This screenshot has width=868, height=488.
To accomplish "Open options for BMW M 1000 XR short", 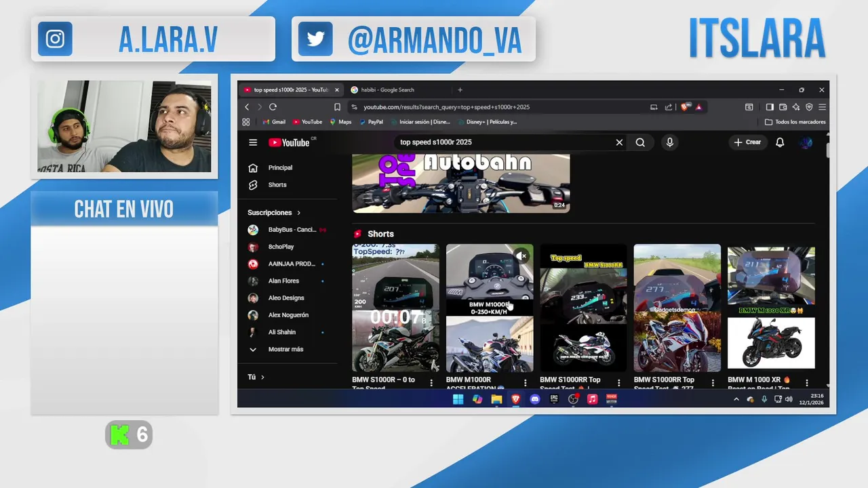I will 806,383.
